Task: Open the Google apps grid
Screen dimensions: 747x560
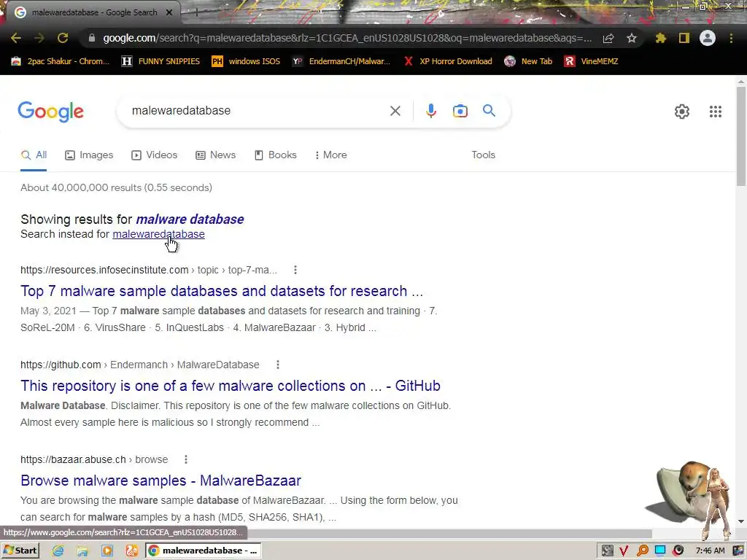Action: [716, 112]
